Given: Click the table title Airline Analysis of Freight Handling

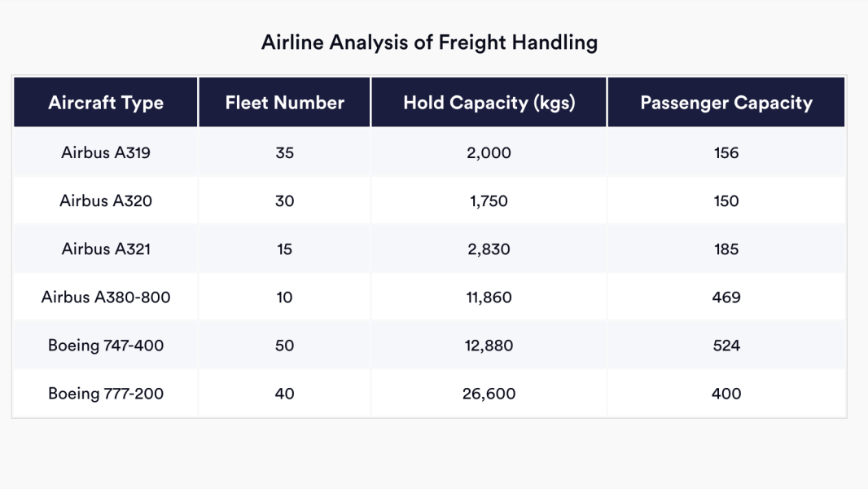Looking at the screenshot, I should point(429,42).
